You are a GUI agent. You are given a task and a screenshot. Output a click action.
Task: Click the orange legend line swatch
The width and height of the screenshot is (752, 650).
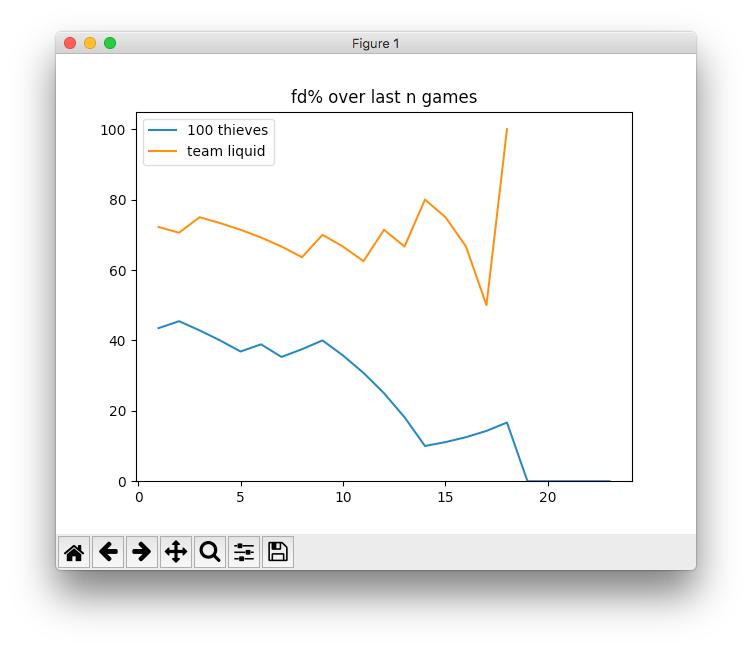(x=163, y=151)
